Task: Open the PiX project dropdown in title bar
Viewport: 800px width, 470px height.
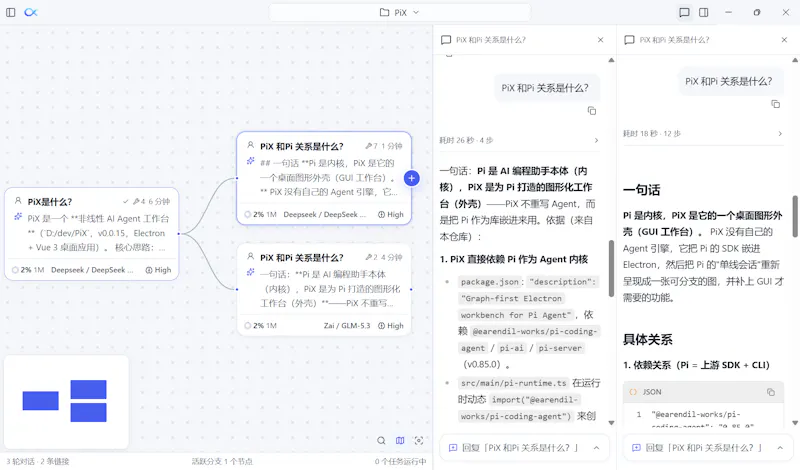Action: [x=399, y=12]
